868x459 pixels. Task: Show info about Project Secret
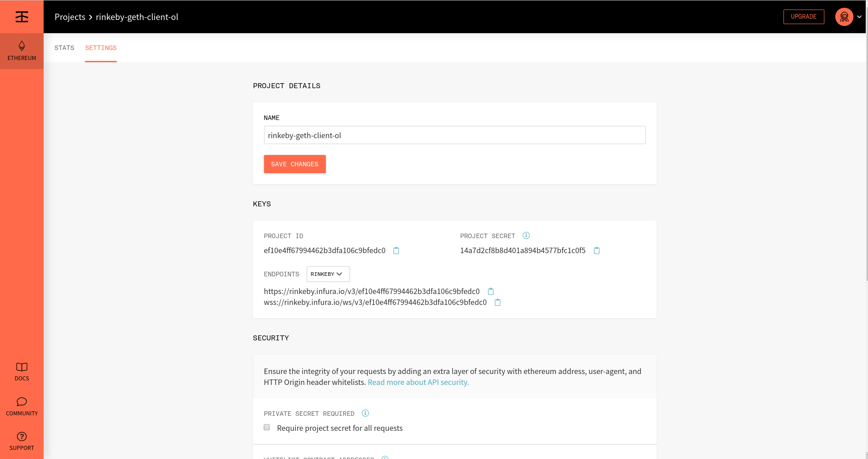point(526,235)
